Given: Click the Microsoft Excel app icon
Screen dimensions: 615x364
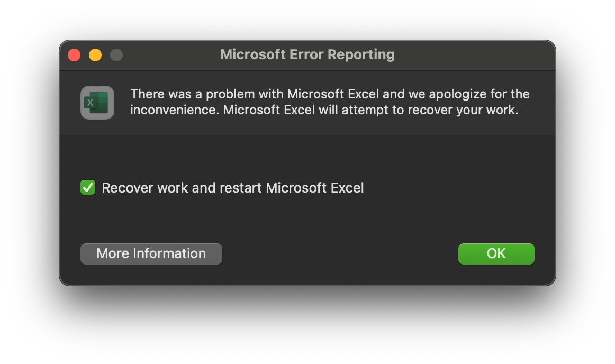Looking at the screenshot, I should coord(97,103).
